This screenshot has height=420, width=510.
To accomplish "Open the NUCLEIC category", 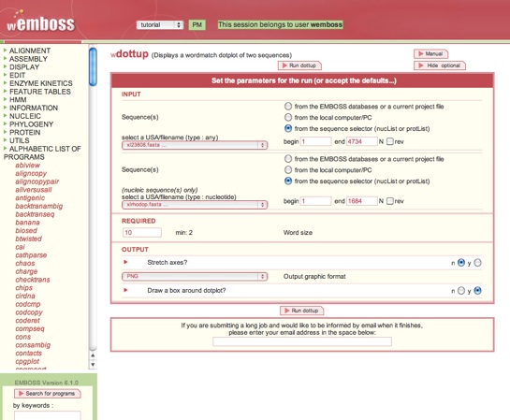I will click(x=25, y=116).
